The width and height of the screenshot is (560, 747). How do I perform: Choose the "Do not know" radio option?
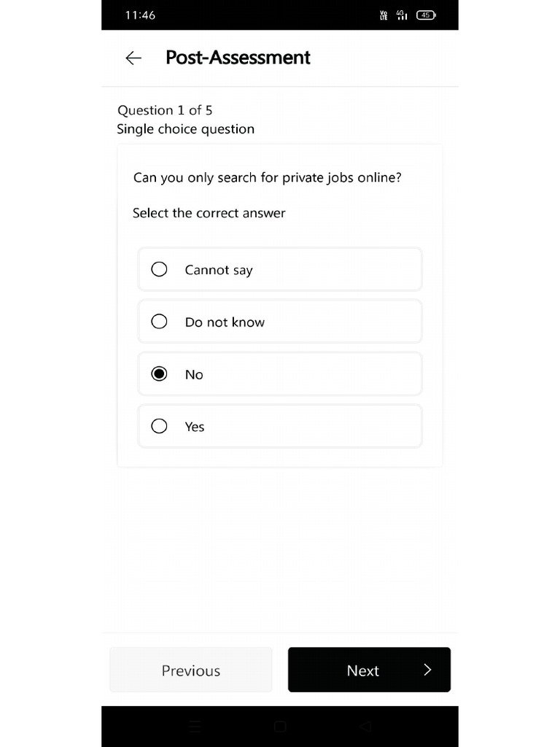coord(159,322)
